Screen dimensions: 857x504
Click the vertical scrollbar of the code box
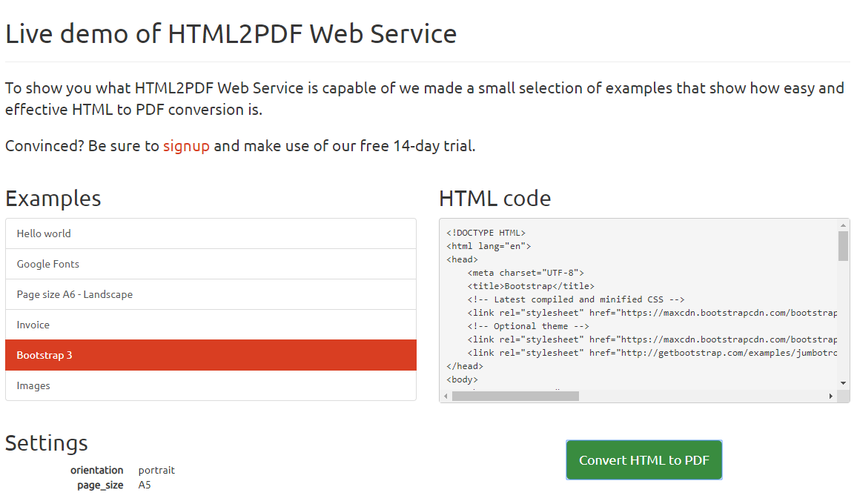843,245
